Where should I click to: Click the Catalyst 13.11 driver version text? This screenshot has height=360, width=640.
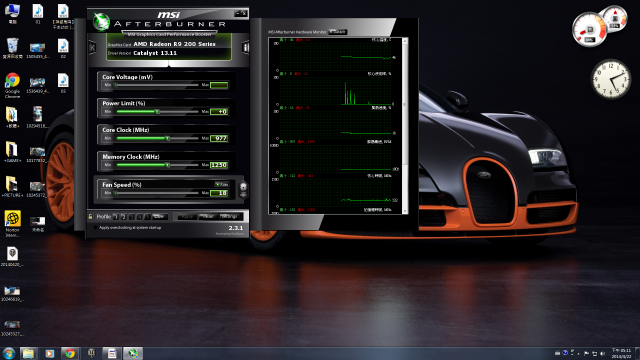(155, 53)
